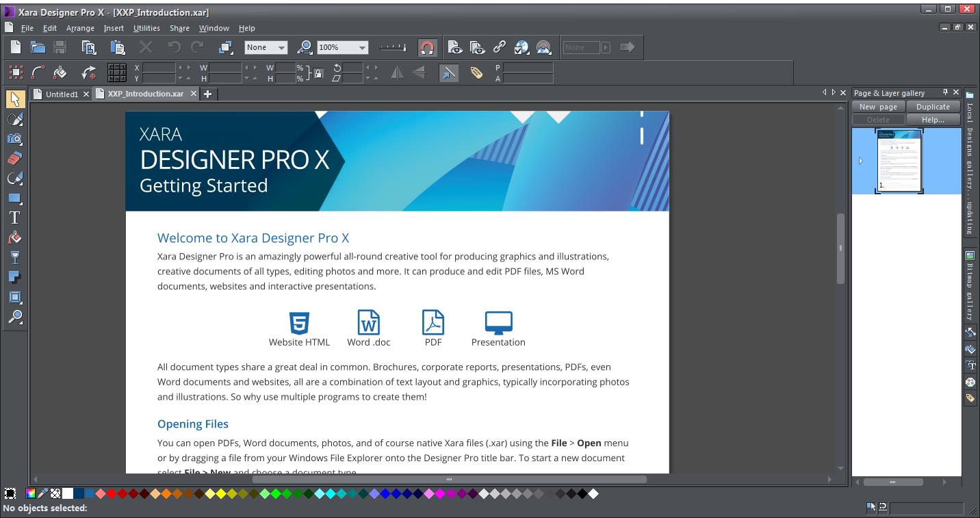The height and width of the screenshot is (518, 980).
Task: Pin the Page & Layer gallery panel
Action: coord(945,92)
